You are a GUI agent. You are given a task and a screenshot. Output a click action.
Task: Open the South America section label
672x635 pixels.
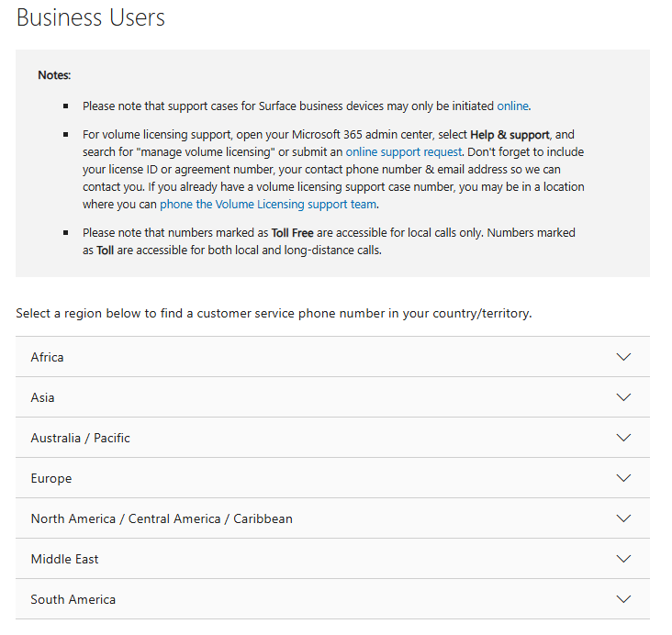coord(73,599)
